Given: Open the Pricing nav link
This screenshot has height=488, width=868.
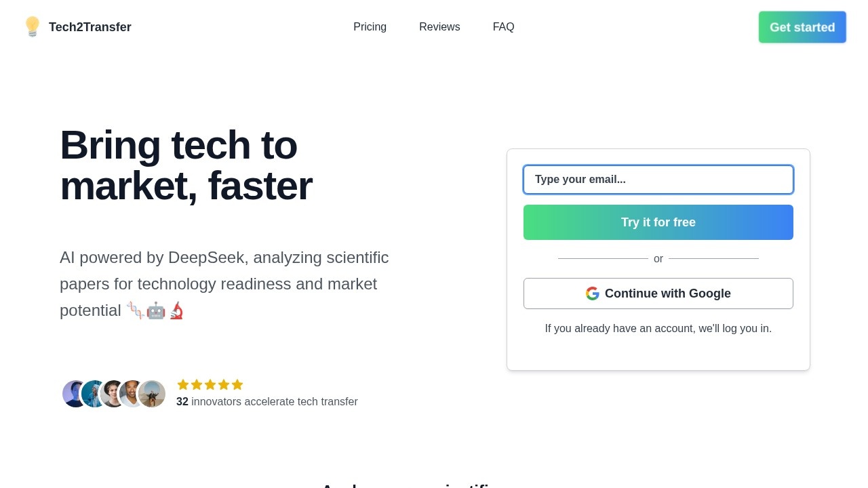Looking at the screenshot, I should 370,27.
